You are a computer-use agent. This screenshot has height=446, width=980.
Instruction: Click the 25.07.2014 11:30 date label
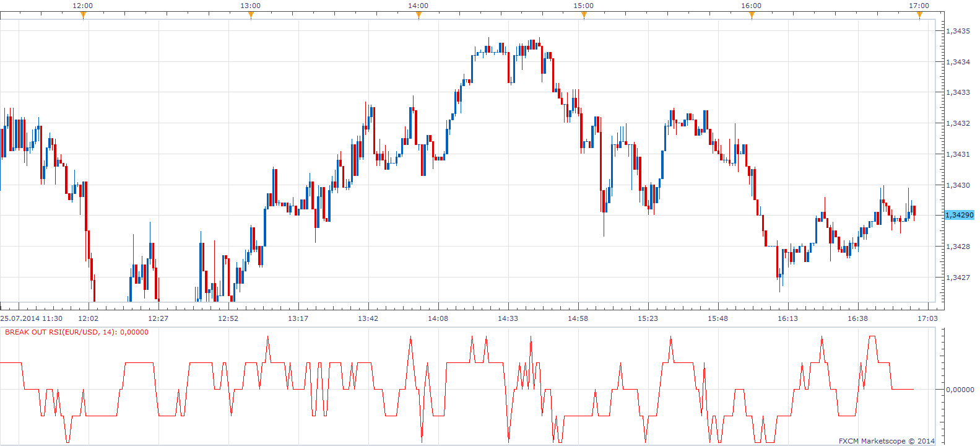32,318
